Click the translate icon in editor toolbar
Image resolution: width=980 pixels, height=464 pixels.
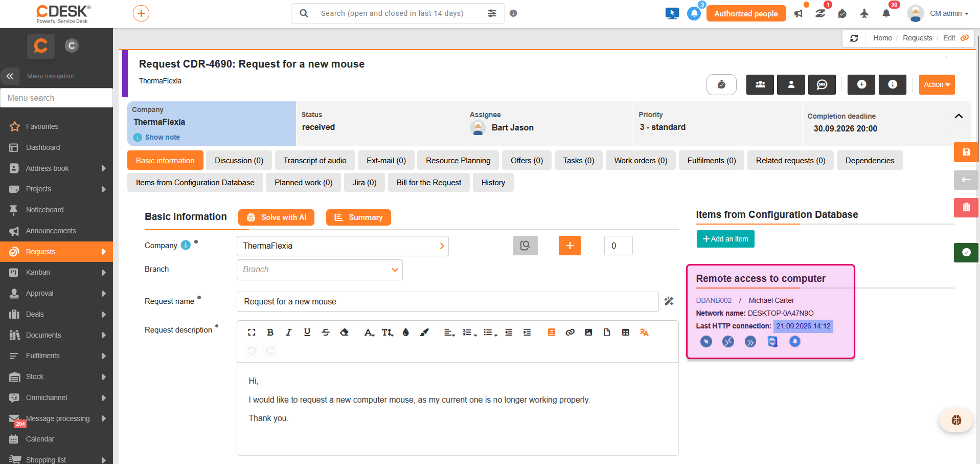pyautogui.click(x=644, y=333)
